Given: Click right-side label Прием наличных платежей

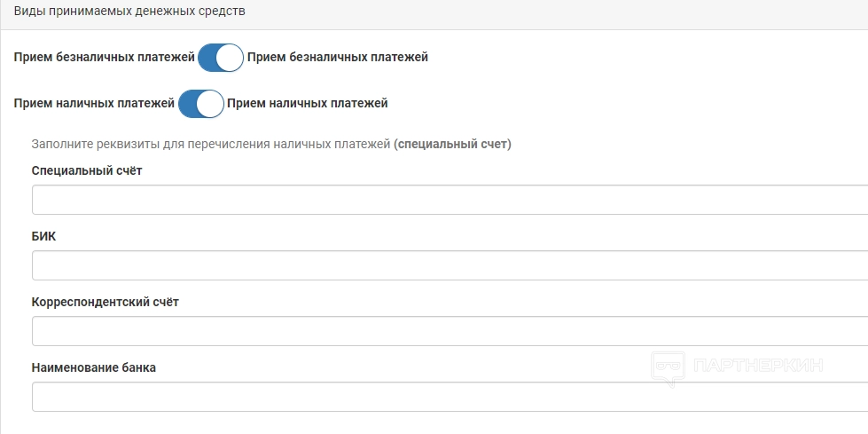Looking at the screenshot, I should click(308, 103).
